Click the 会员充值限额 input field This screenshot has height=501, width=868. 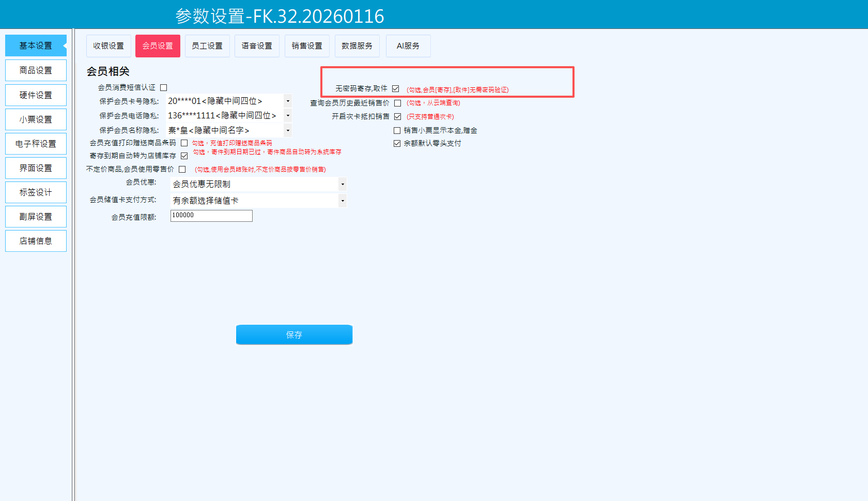(211, 216)
